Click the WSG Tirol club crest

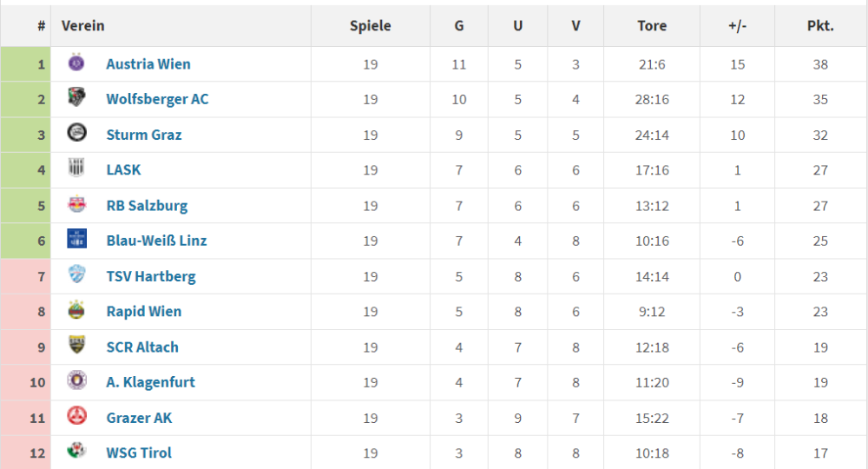coord(76,452)
